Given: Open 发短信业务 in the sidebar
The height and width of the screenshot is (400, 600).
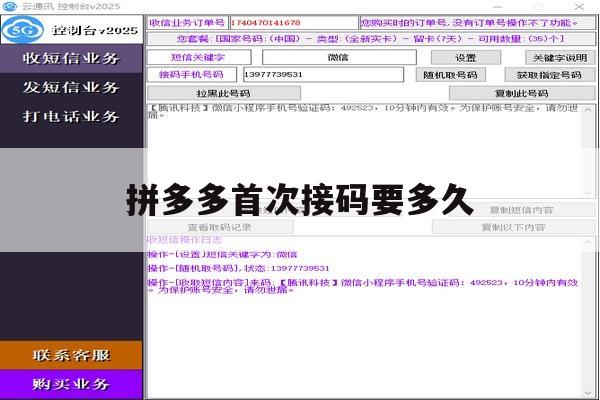Looking at the screenshot, I should [x=71, y=88].
